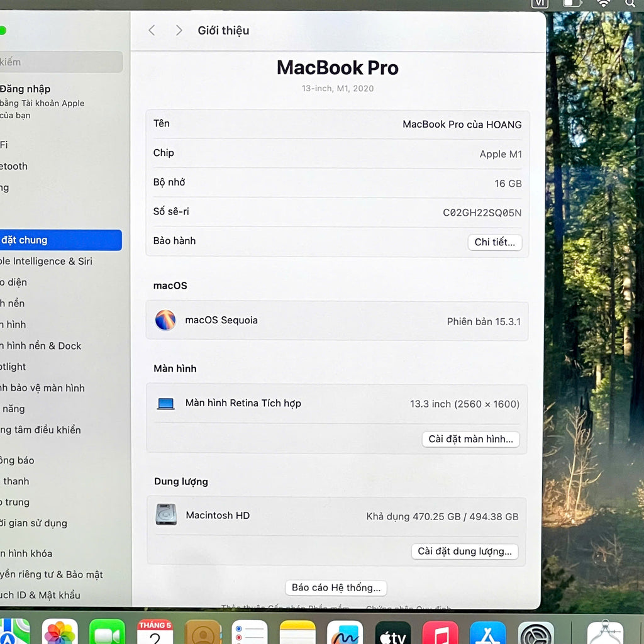Click the sidebar search field
Screen dimensions: 644x644
(x=61, y=62)
